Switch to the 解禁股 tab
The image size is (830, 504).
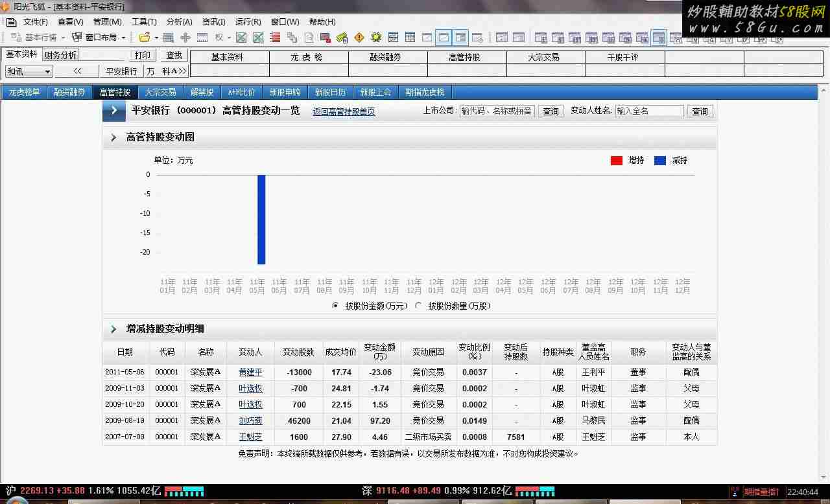(x=202, y=92)
